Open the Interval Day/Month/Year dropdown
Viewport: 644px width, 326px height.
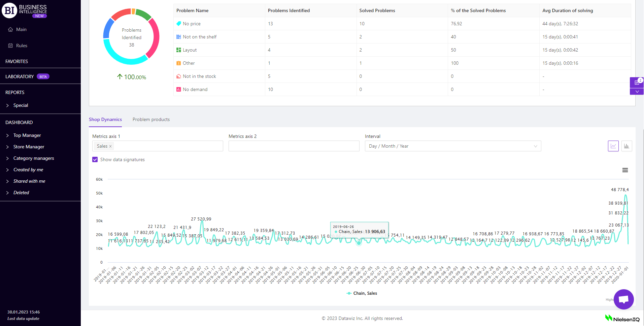pyautogui.click(x=453, y=146)
